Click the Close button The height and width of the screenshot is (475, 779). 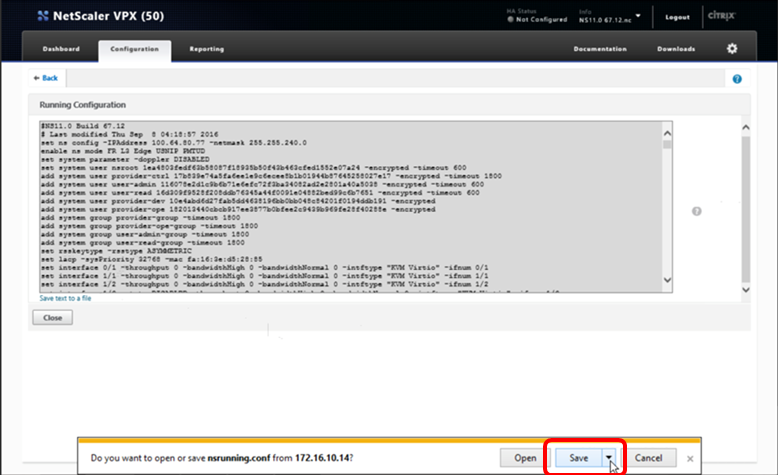pyautogui.click(x=53, y=317)
